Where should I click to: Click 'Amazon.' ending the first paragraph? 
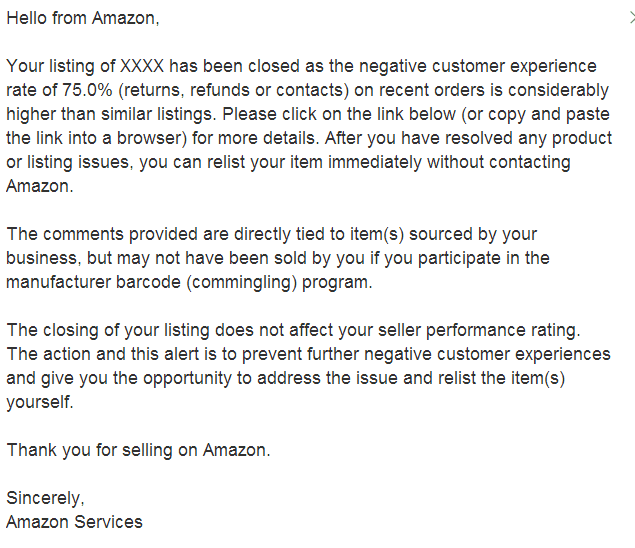(40, 186)
